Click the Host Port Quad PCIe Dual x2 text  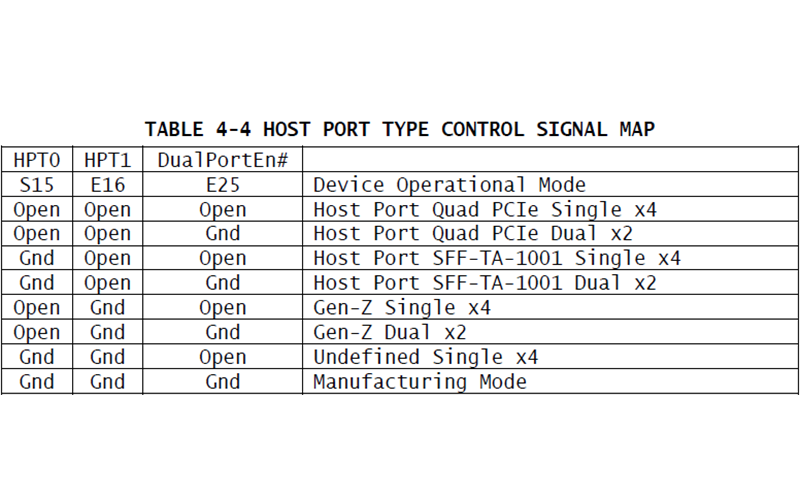tap(473, 234)
